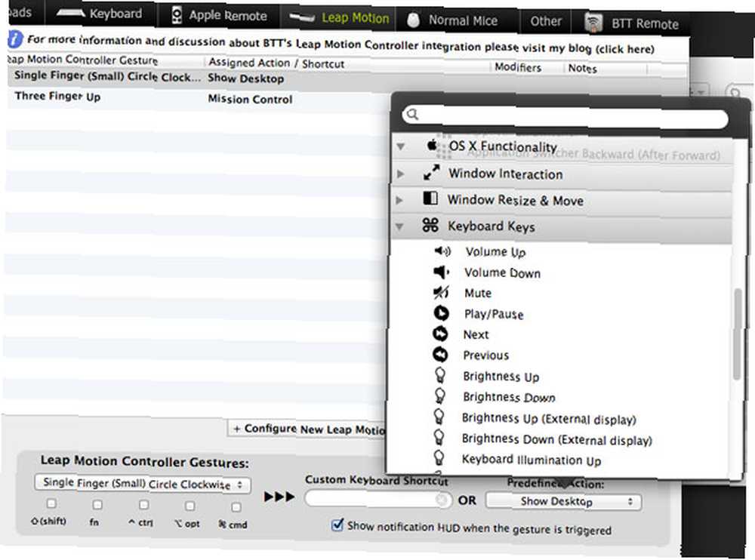Switch to the Apple Remote tab
The height and width of the screenshot is (560, 755).
220,15
